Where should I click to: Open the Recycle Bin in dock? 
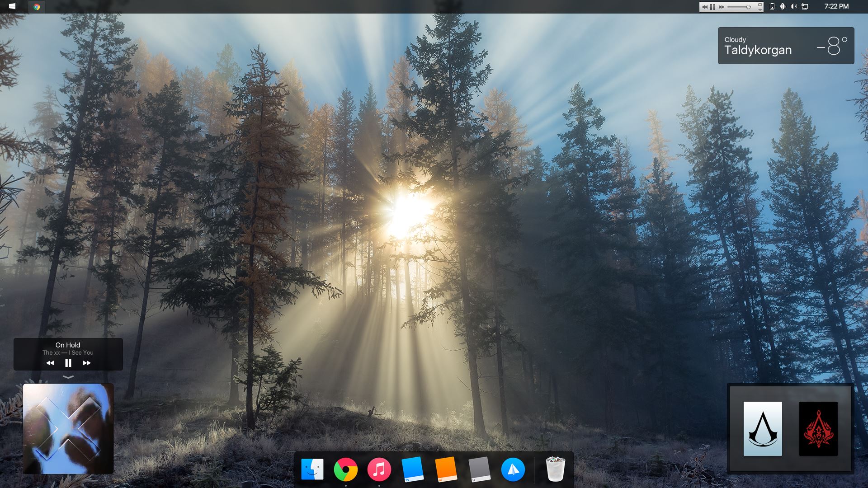click(x=555, y=470)
